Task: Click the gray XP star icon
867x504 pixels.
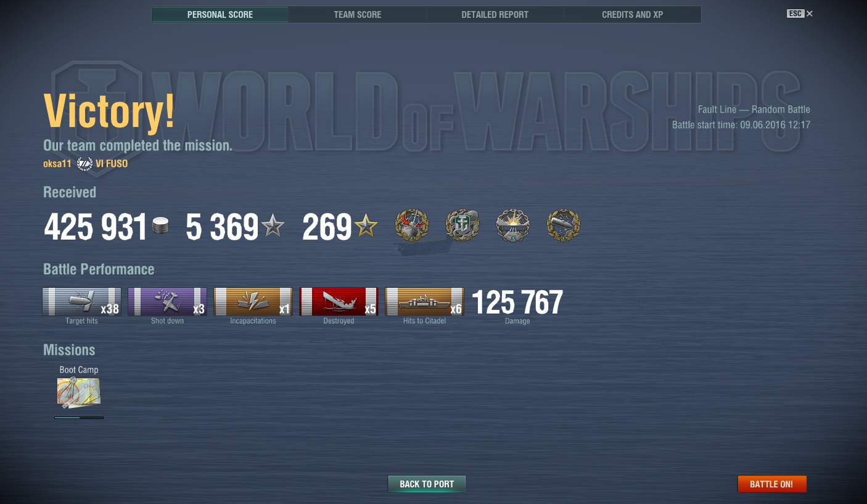Action: click(x=273, y=226)
